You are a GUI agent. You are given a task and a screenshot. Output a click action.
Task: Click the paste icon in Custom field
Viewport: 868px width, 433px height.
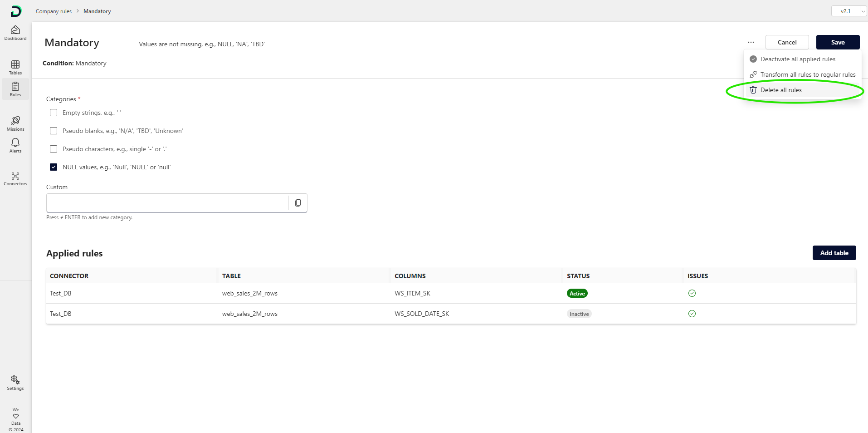click(x=298, y=203)
